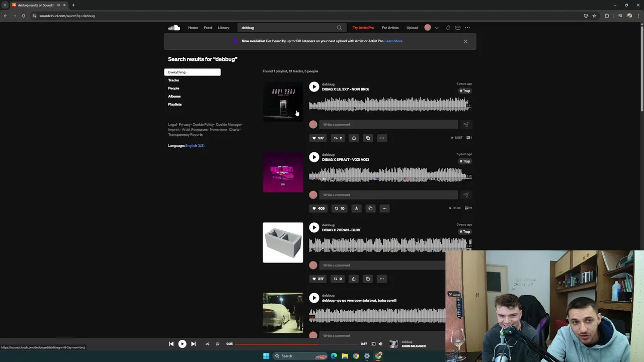644x362 pixels.
Task: Open the Feed tab
Action: click(x=208, y=28)
